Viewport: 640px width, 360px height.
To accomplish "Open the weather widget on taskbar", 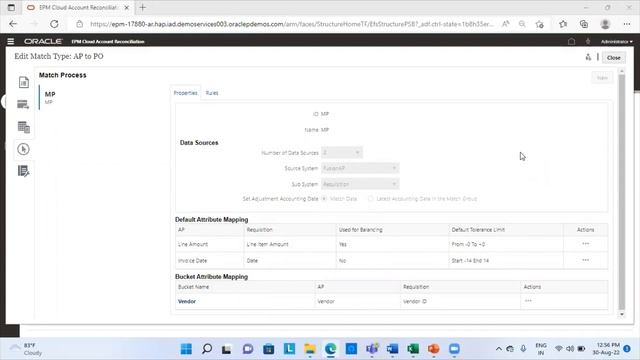I will point(26,349).
